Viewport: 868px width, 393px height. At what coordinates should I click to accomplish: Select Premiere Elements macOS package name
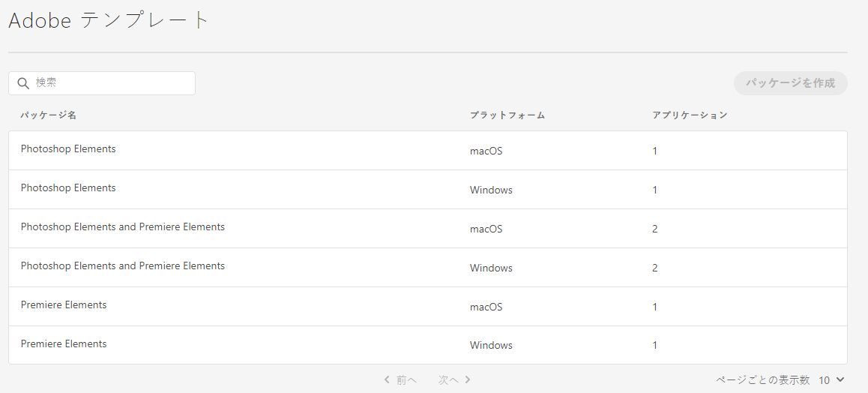click(64, 305)
